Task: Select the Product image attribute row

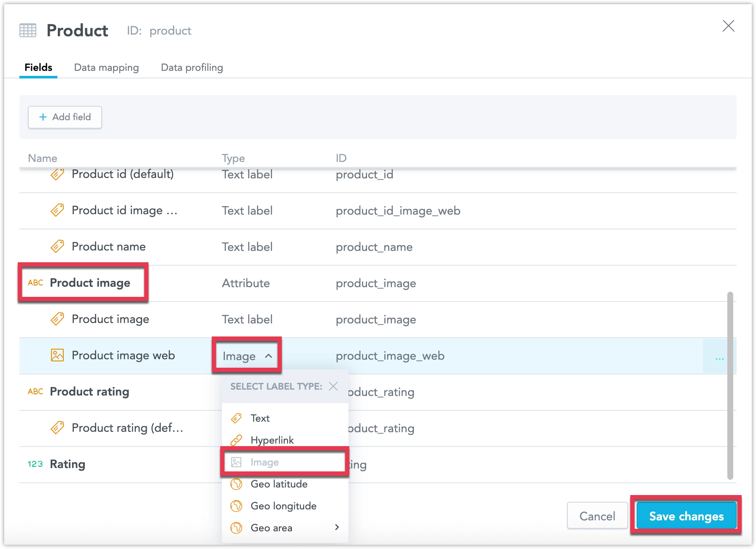Action: pos(90,283)
